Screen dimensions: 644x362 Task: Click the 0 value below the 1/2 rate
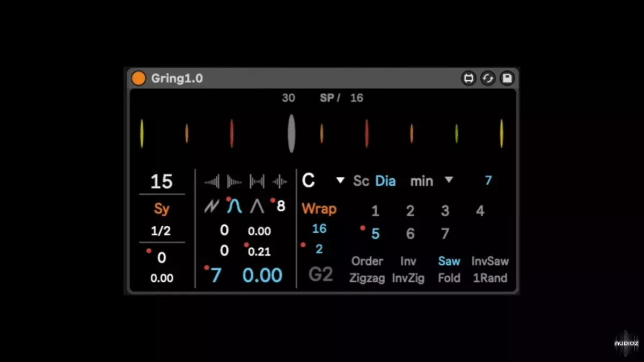[162, 258]
